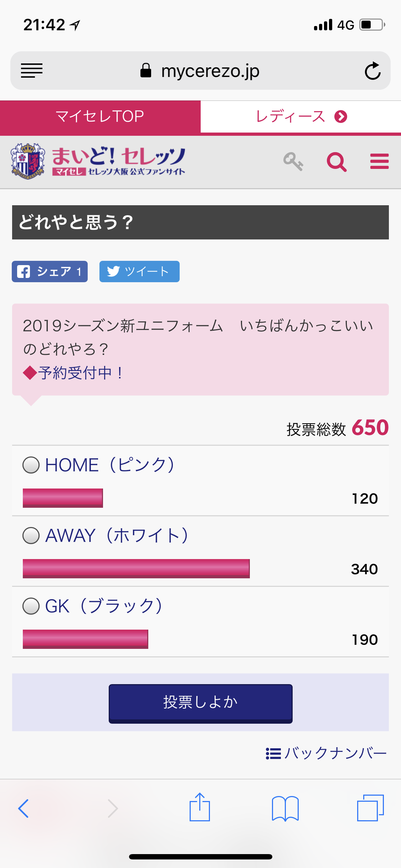Tap the Safari share icon
401x868 pixels.
(x=200, y=807)
